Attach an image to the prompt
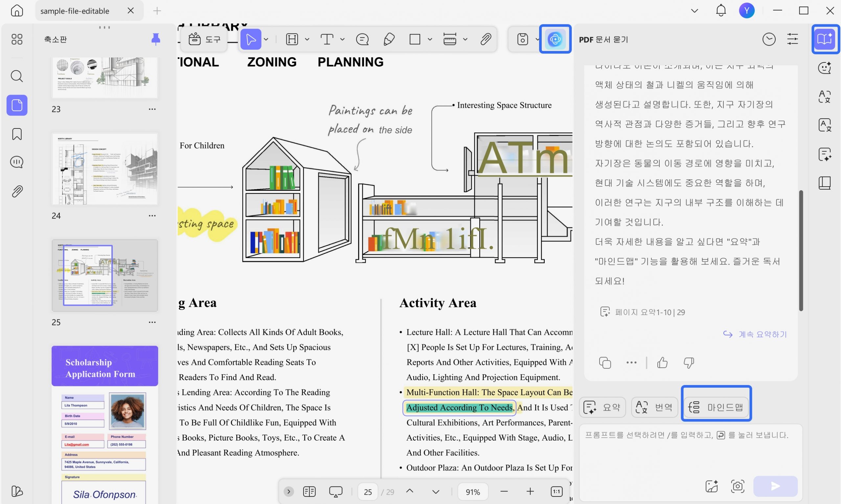841x504 pixels. 711,486
